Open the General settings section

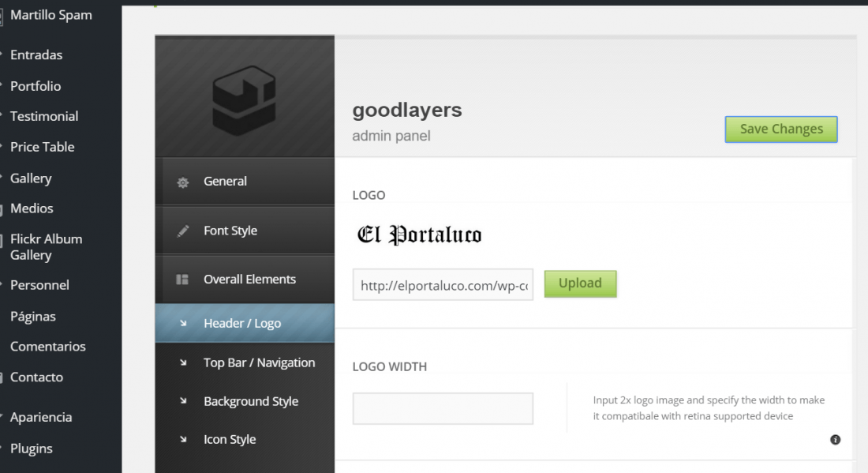click(x=245, y=181)
